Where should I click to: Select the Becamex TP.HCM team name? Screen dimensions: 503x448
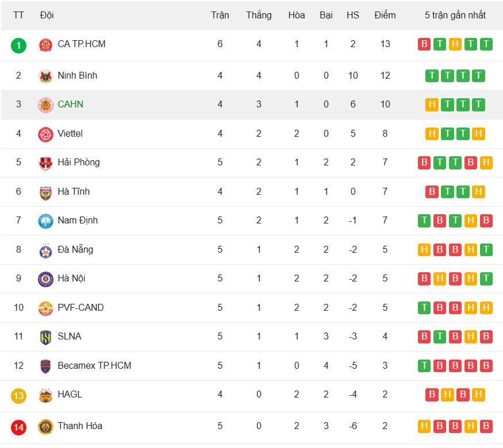tap(94, 365)
